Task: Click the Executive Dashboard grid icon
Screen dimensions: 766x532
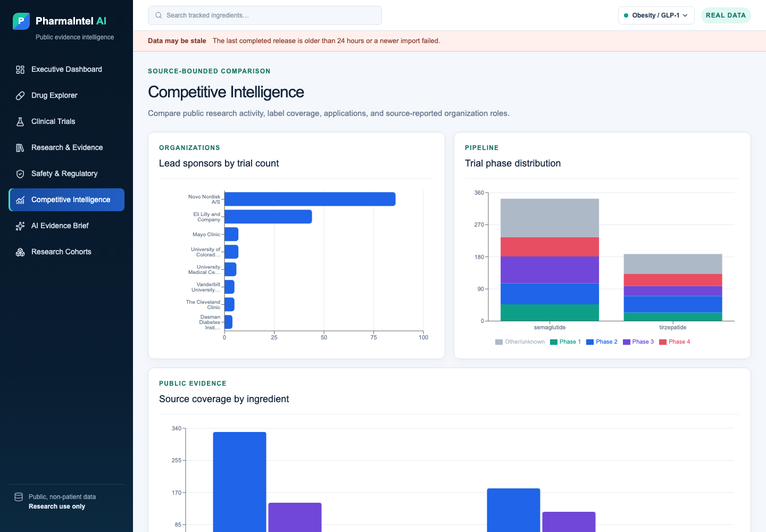Action: pos(20,70)
